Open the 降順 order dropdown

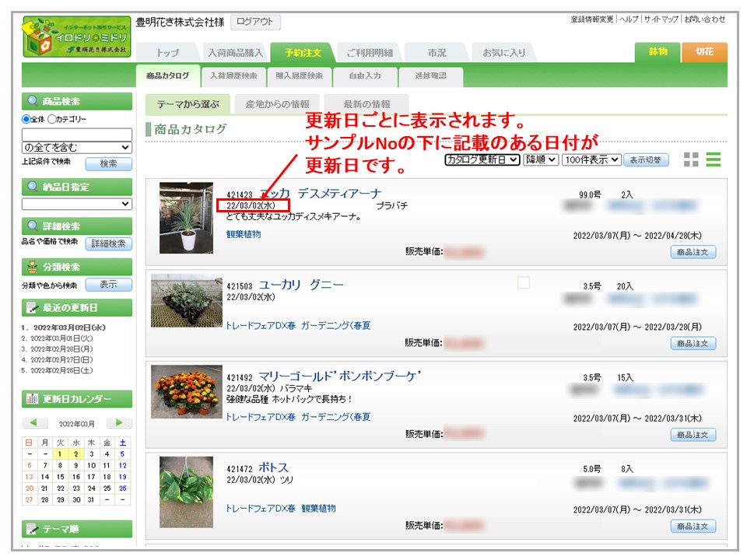pos(541,159)
